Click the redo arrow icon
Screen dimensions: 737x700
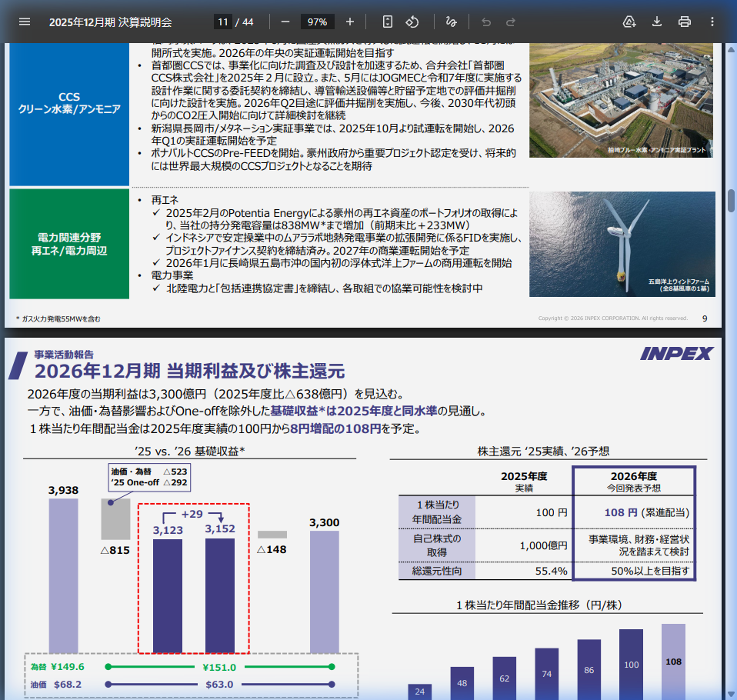[x=511, y=22]
